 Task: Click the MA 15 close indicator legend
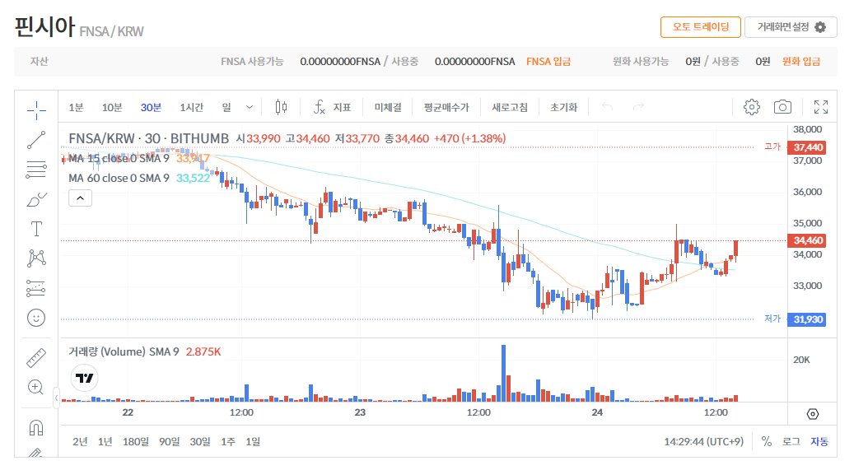(119, 158)
